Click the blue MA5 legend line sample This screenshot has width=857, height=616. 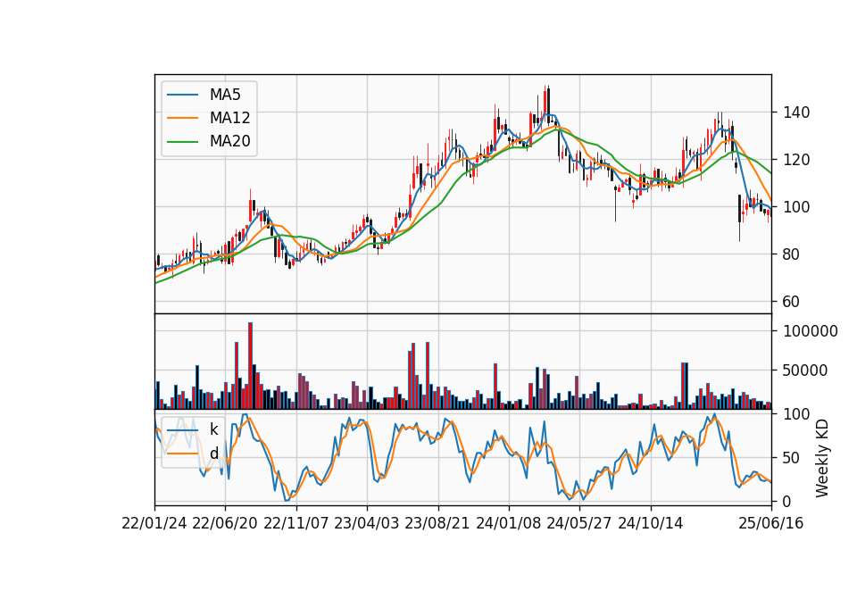(182, 95)
